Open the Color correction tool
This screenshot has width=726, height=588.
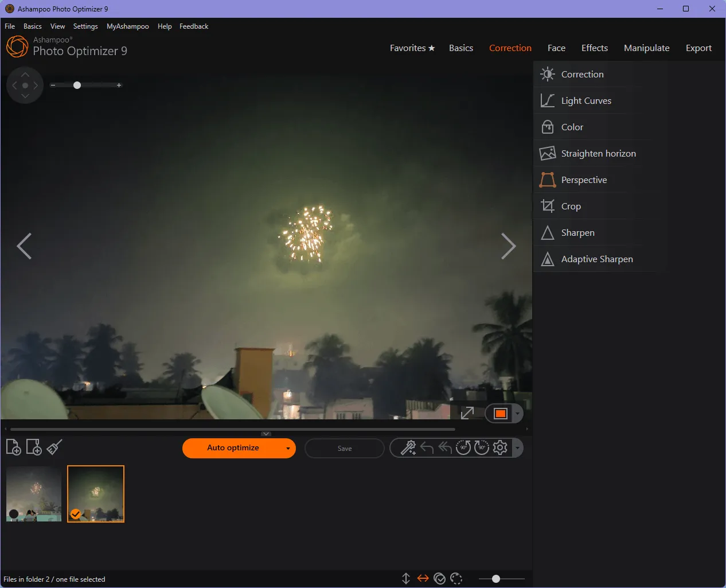point(572,127)
